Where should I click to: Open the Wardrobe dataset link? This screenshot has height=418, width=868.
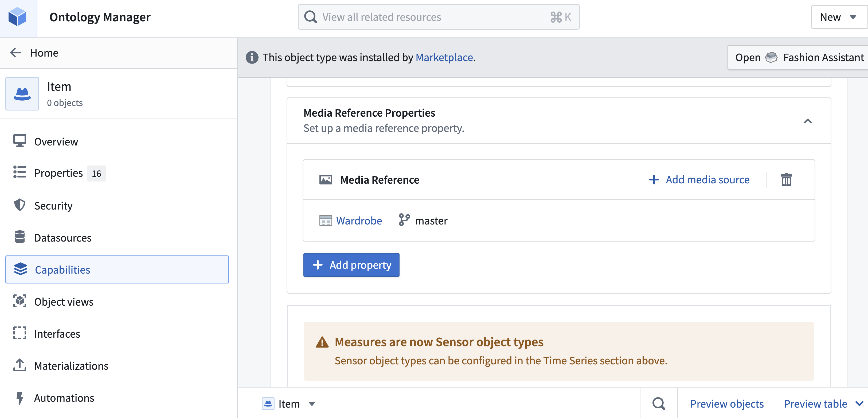click(359, 221)
